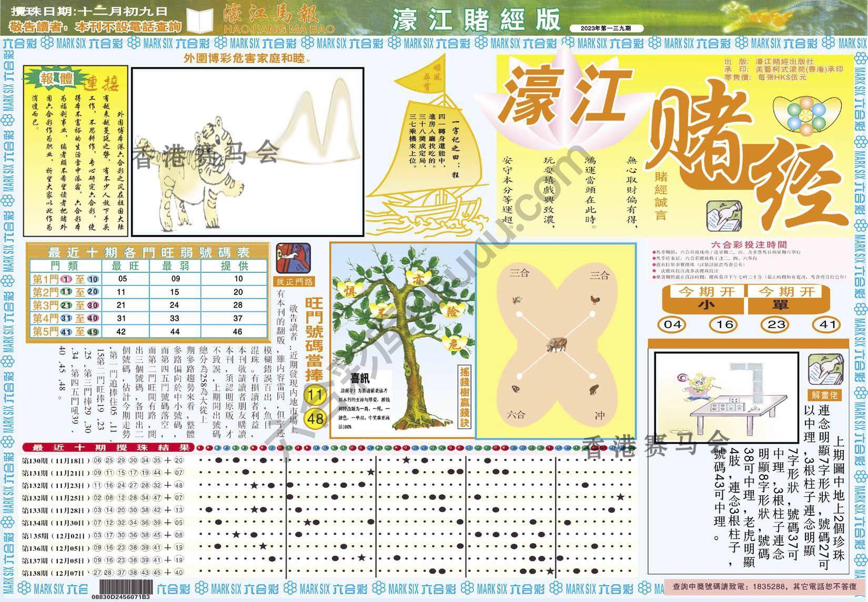Image resolution: width=868 pixels, height=602 pixels.
Task: Click the 捉正門路 label
Action: (x=295, y=282)
